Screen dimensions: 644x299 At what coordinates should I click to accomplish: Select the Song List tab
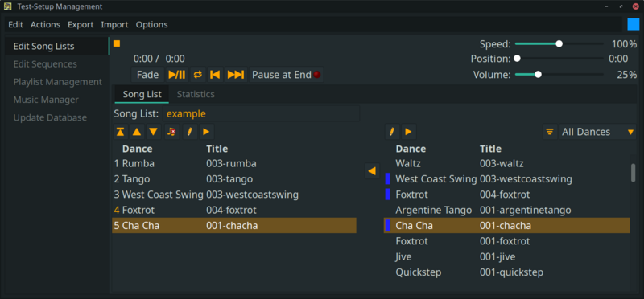pyautogui.click(x=142, y=94)
